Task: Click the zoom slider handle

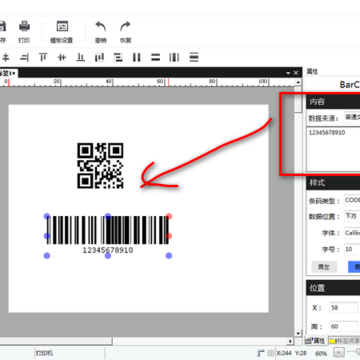Action: 357,352
